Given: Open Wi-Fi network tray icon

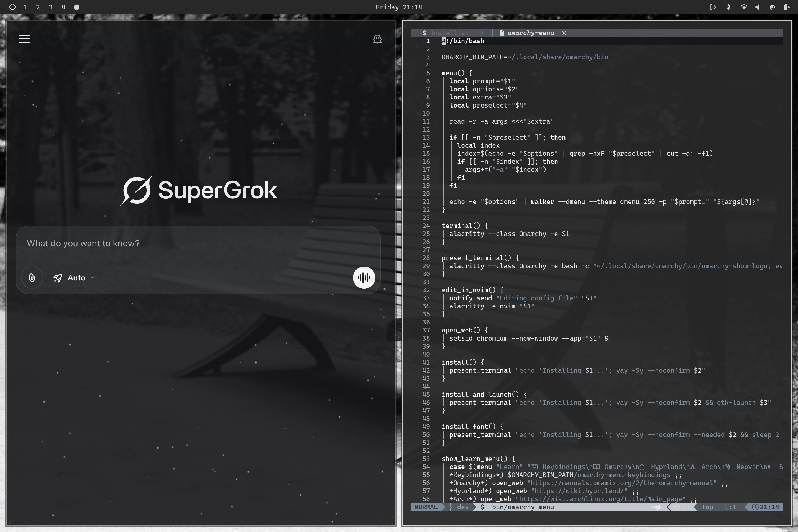Looking at the screenshot, I should pyautogui.click(x=744, y=7).
